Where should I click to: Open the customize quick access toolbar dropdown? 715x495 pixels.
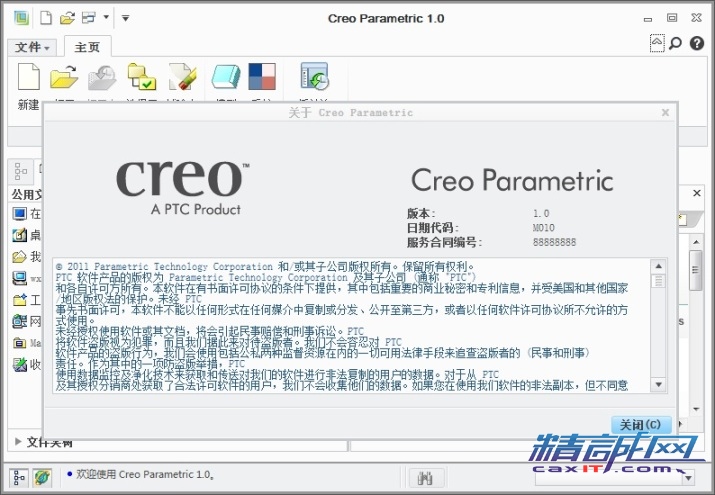click(125, 18)
